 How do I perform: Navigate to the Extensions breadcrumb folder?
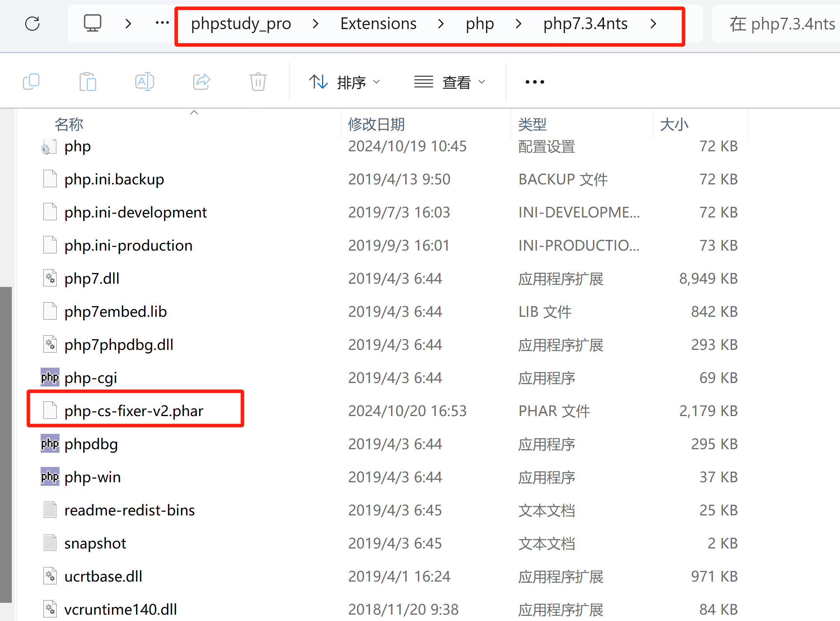[378, 24]
